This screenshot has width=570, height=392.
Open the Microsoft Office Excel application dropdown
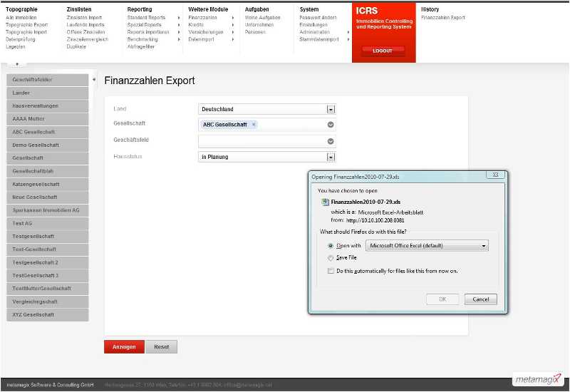[x=427, y=246]
